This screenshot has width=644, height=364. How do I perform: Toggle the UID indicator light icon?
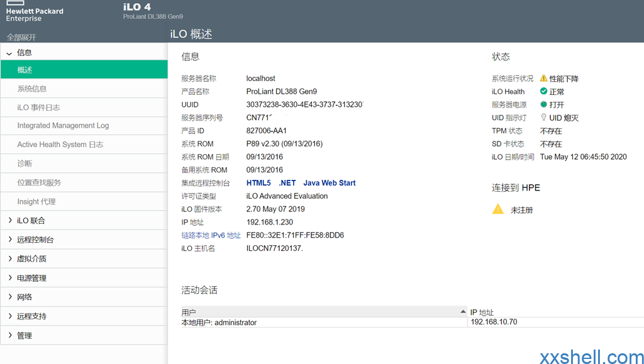tap(543, 118)
